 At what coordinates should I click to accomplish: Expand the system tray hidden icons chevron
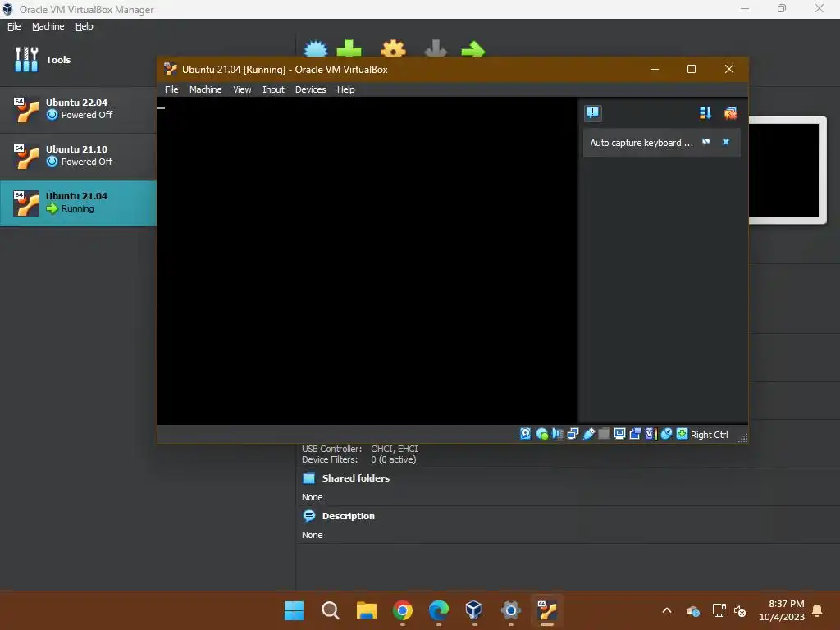[667, 610]
